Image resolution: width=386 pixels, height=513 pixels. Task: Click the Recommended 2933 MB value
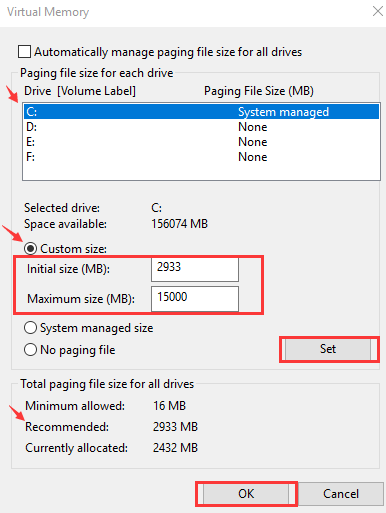(x=175, y=427)
